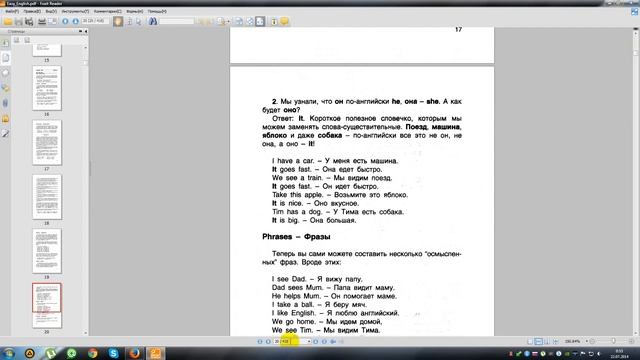Image resolution: width=640 pixels, height=360 pixels.
Task: Click the reduce thumbnails icon in Pages panel
Action: [27, 40]
